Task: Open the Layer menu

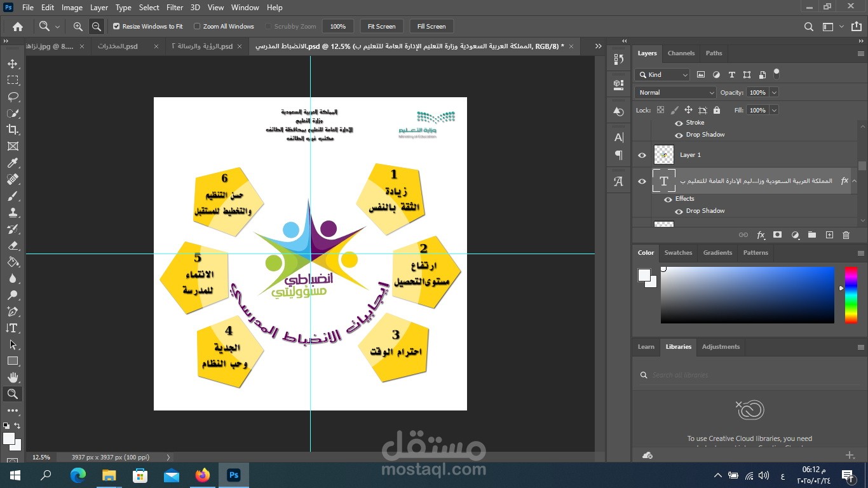Action: (x=99, y=8)
